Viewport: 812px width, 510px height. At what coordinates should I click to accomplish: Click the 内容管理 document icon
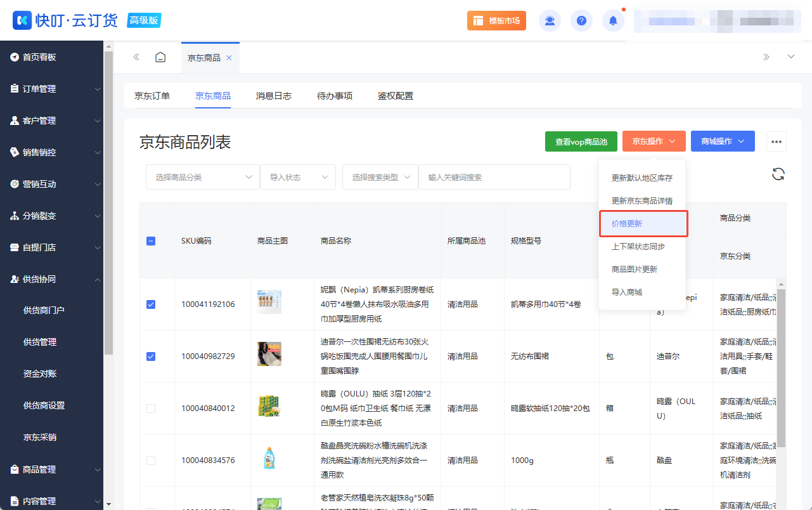coord(14,501)
